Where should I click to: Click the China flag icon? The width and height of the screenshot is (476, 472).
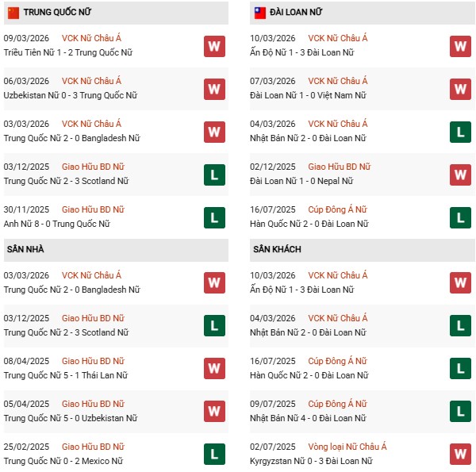pyautogui.click(x=13, y=13)
